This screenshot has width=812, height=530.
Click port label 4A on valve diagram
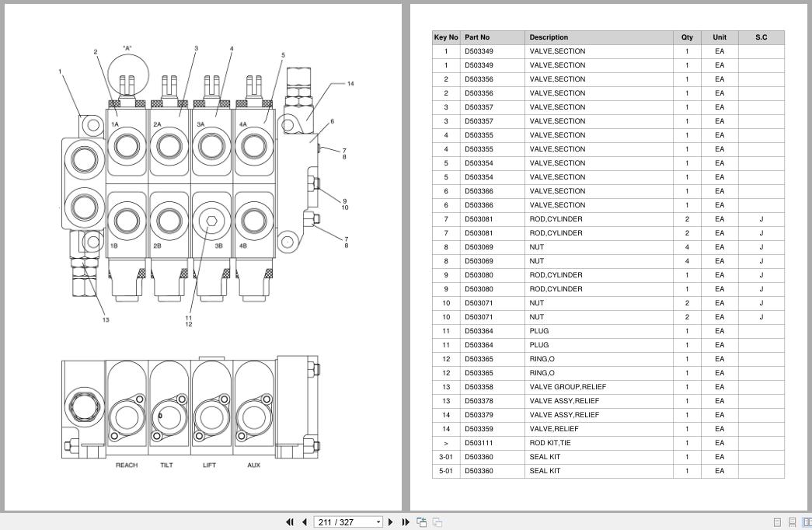tap(243, 124)
